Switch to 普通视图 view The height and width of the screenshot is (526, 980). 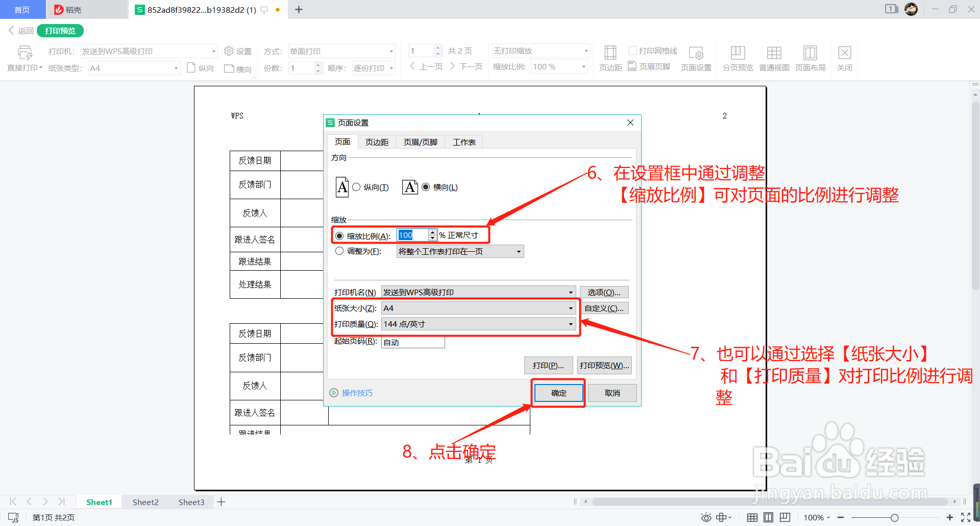(x=774, y=58)
